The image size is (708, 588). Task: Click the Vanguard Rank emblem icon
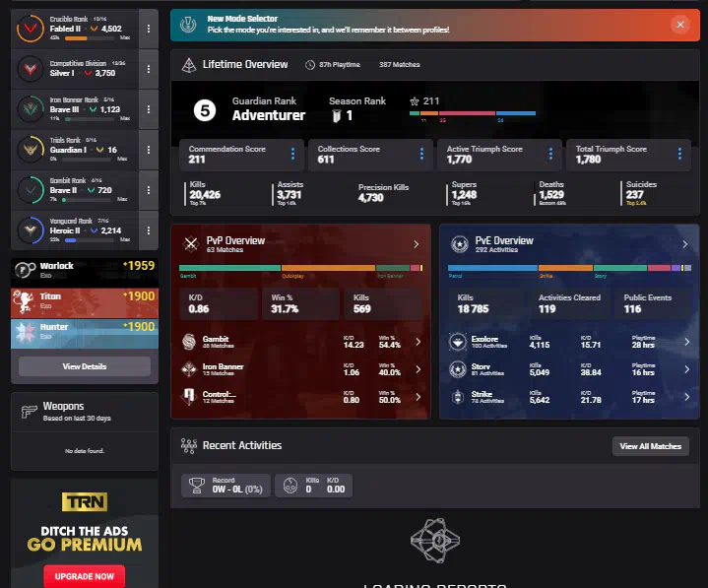coord(31,230)
